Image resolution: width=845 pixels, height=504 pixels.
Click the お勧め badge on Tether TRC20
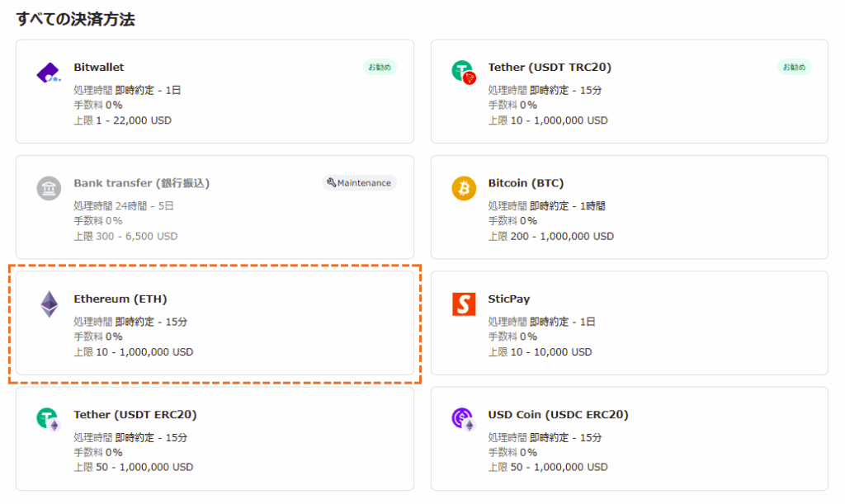click(794, 67)
